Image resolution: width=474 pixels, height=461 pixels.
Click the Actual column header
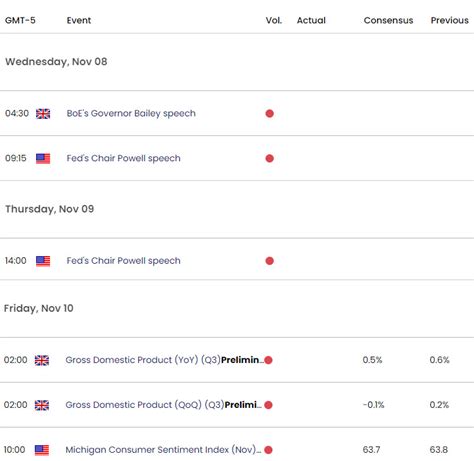point(311,20)
